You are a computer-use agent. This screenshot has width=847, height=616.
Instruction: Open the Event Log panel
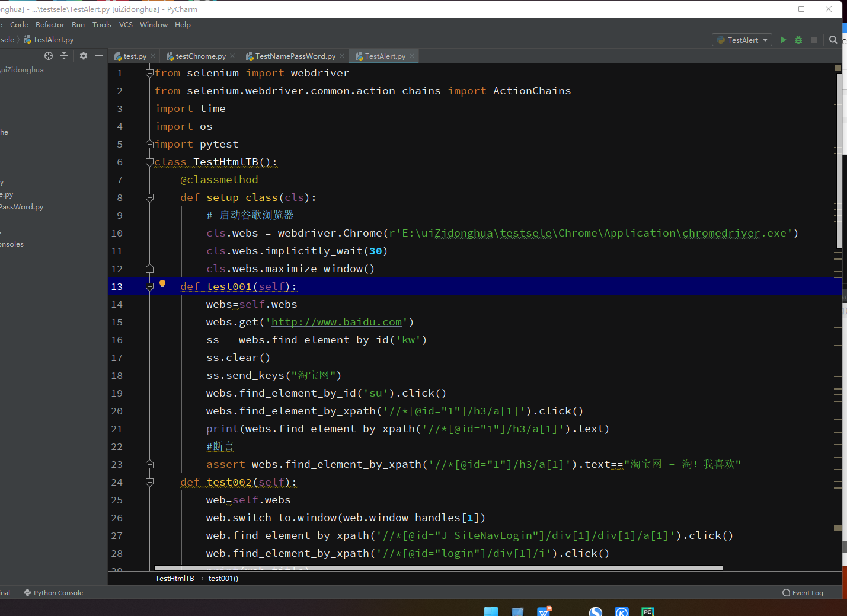[803, 593]
